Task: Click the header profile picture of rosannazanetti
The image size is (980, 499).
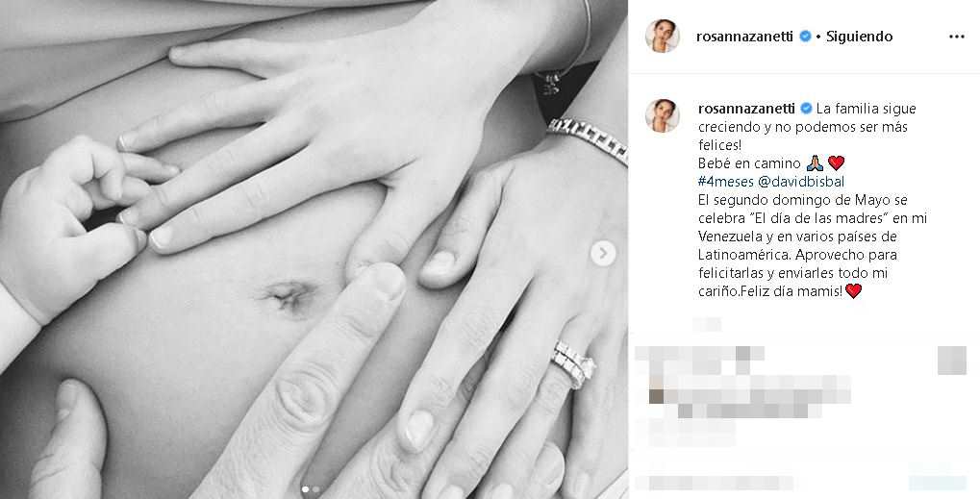Action: tap(663, 37)
